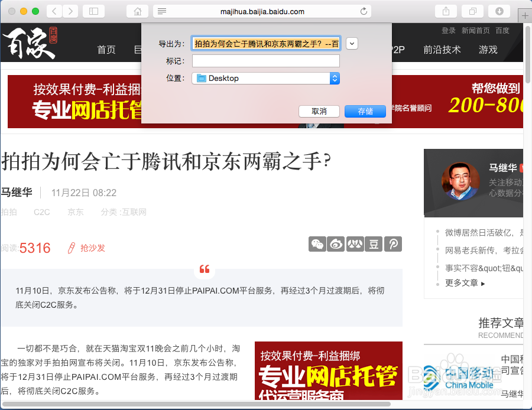Share the article to Douban
This screenshot has height=410, width=532.
[374, 243]
